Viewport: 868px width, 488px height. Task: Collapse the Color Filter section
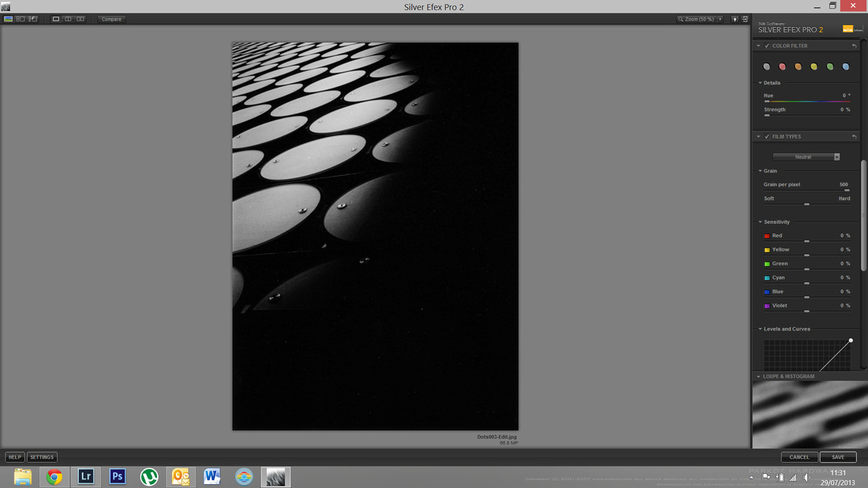point(758,46)
